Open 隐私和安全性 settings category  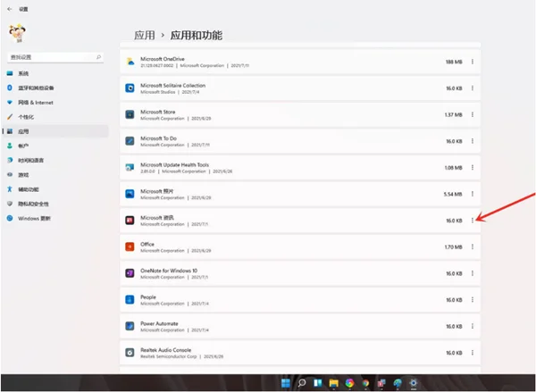pos(32,204)
